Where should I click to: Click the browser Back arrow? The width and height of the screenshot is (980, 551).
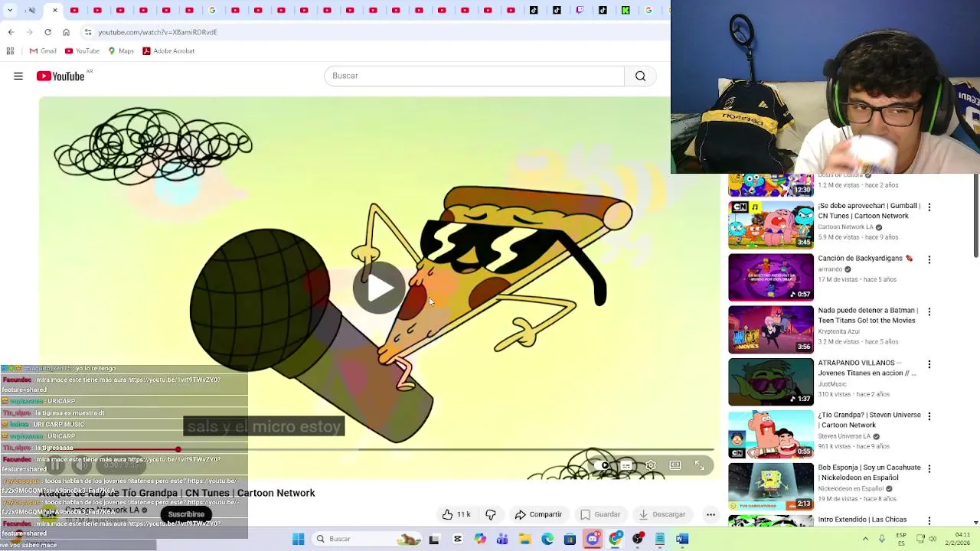coord(11,32)
